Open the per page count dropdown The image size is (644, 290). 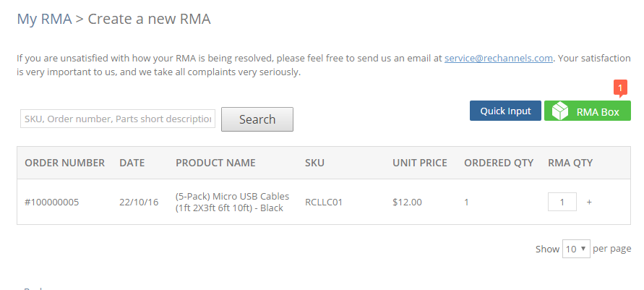[576, 249]
